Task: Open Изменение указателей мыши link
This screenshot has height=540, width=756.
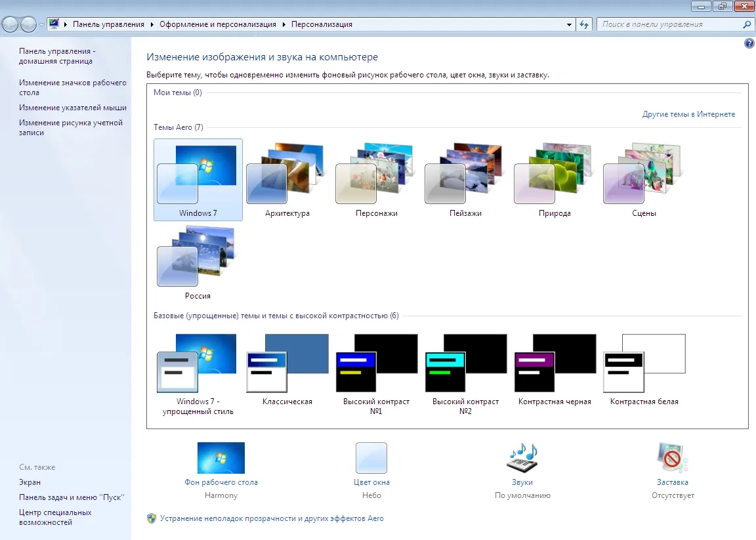Action: (x=73, y=108)
